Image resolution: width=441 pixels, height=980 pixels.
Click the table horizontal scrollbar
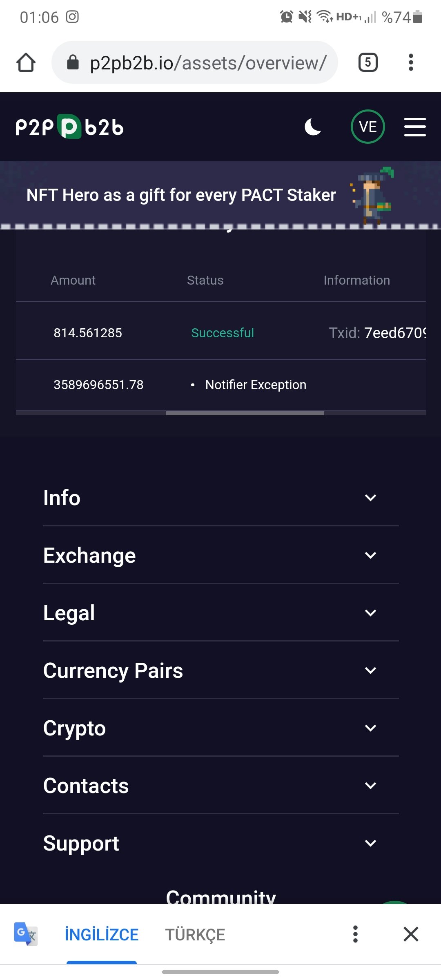click(x=245, y=413)
